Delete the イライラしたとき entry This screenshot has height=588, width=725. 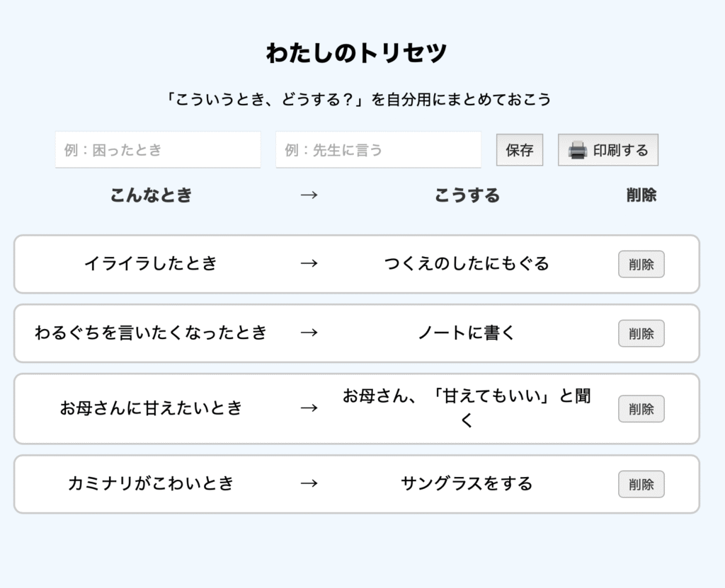point(641,264)
